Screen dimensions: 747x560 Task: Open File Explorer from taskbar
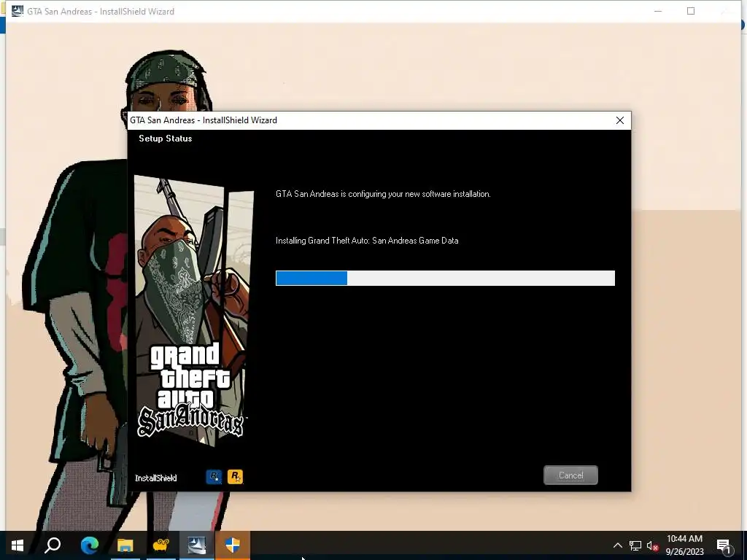125,545
